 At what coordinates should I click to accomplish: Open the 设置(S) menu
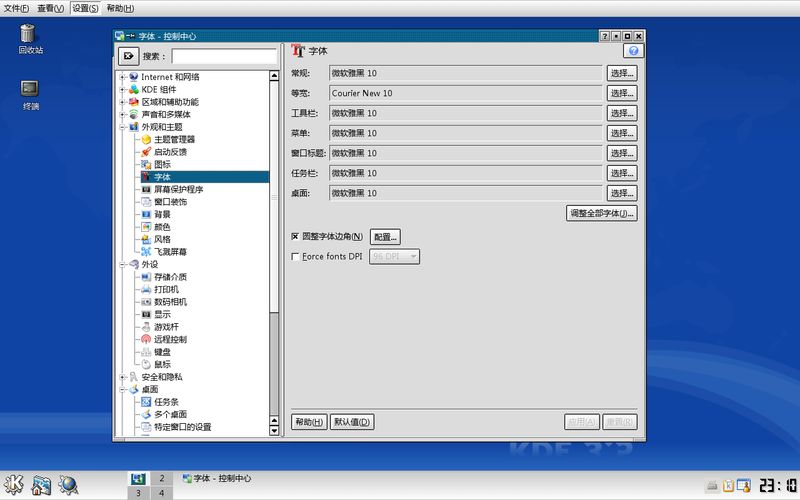(85, 8)
